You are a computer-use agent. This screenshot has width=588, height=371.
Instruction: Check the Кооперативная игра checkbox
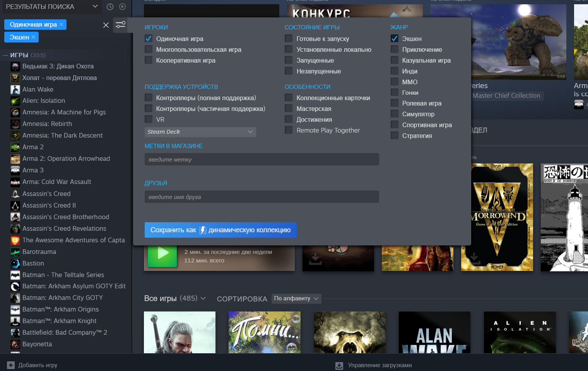coord(149,60)
